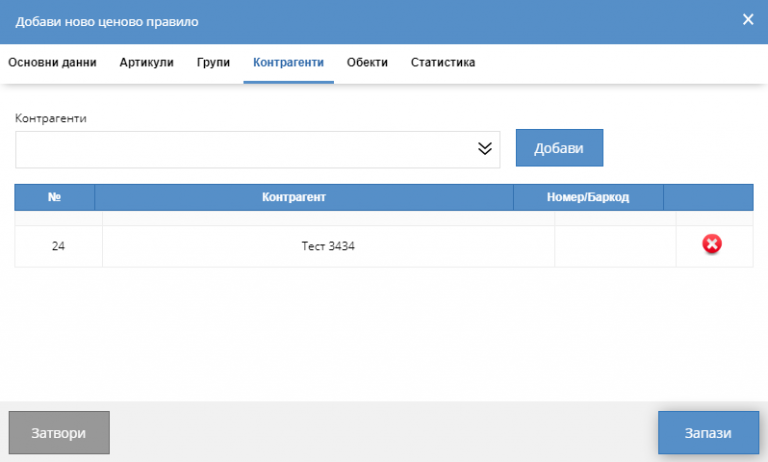
Task: Click the row number 24 cell
Action: (58, 245)
